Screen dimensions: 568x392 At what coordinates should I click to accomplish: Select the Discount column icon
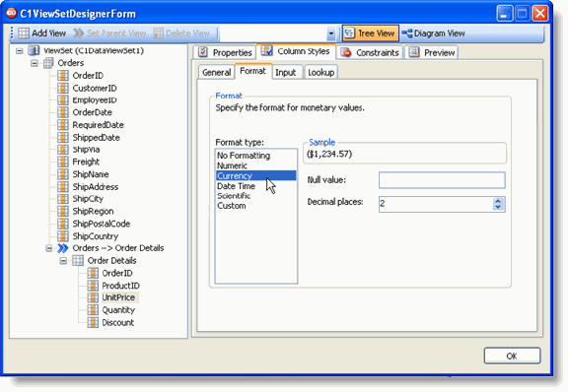(x=93, y=322)
